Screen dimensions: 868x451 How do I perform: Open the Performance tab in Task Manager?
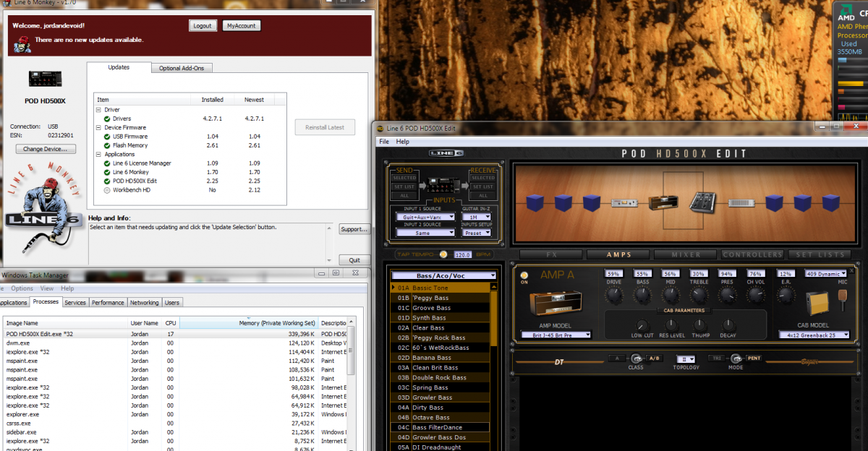(x=108, y=303)
